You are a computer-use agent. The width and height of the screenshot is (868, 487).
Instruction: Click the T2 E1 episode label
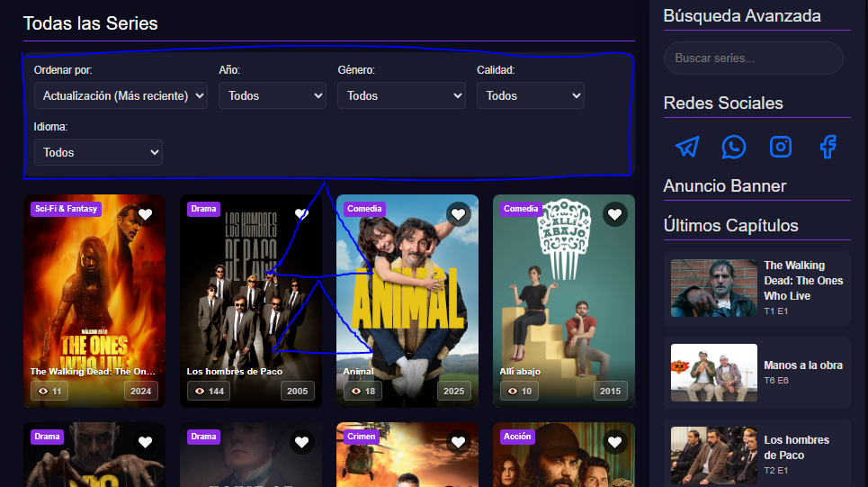(x=776, y=471)
